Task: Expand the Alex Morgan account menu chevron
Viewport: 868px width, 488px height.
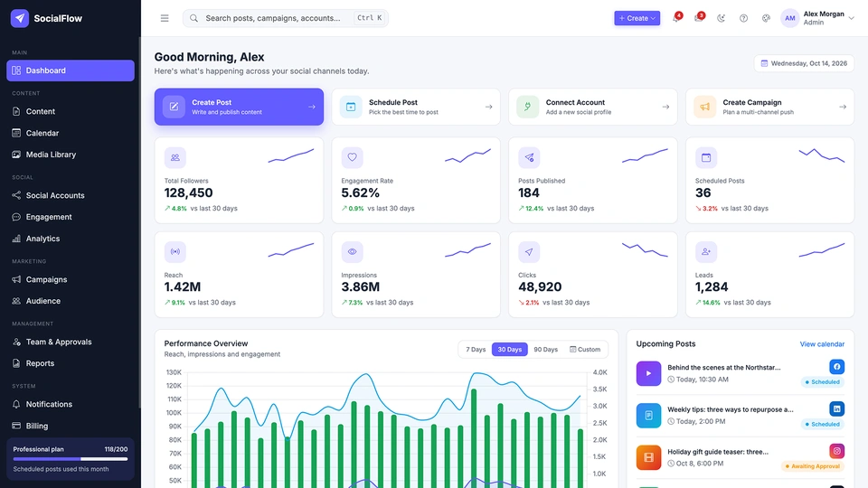Action: [x=852, y=18]
